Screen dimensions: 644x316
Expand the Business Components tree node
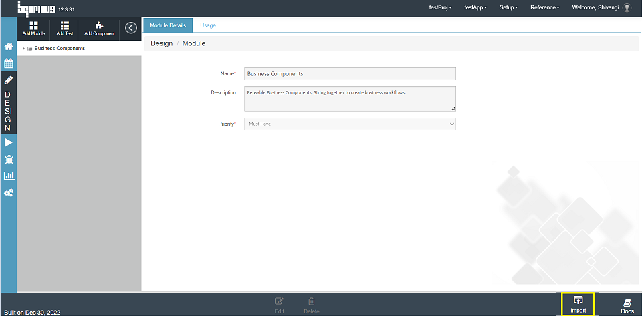(24, 48)
